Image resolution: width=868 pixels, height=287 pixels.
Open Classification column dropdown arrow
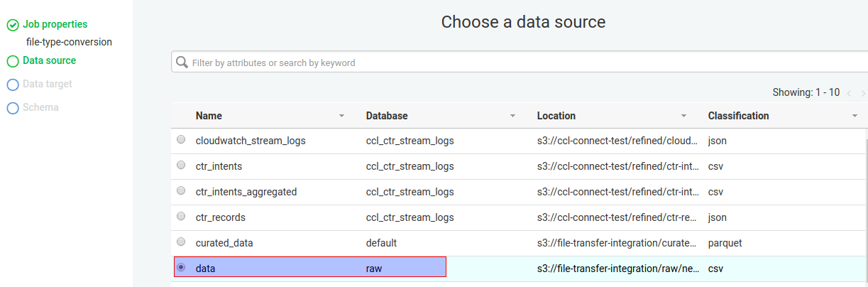pos(855,116)
